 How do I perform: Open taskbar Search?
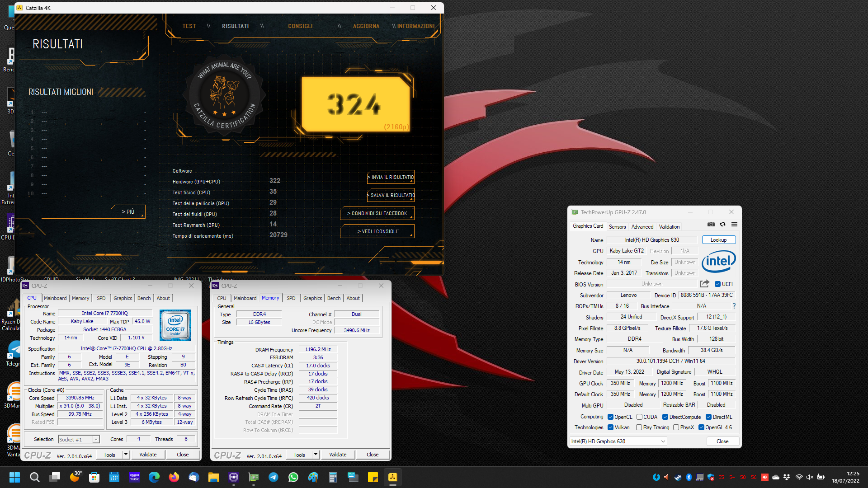click(x=34, y=477)
